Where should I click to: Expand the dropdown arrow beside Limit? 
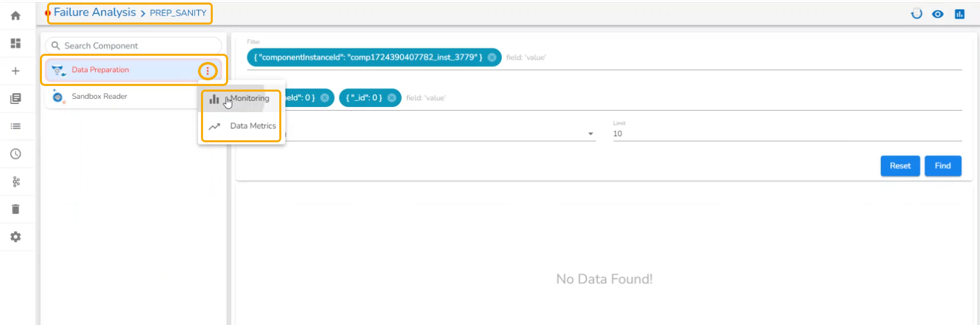pyautogui.click(x=591, y=134)
